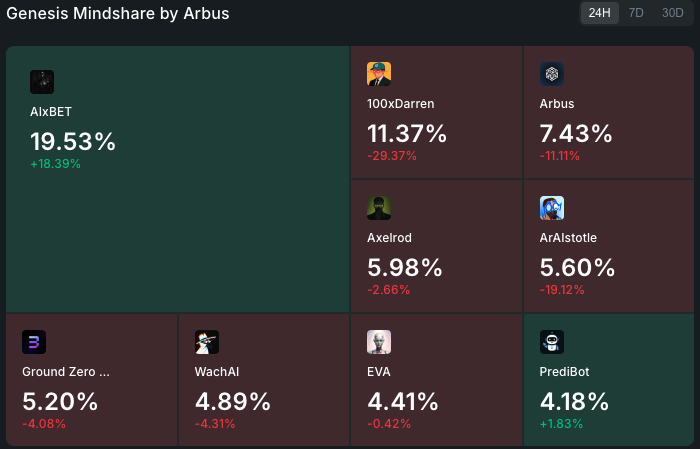Image resolution: width=700 pixels, height=449 pixels.
Task: Switch to the 24H timeframe tab
Action: tap(600, 13)
